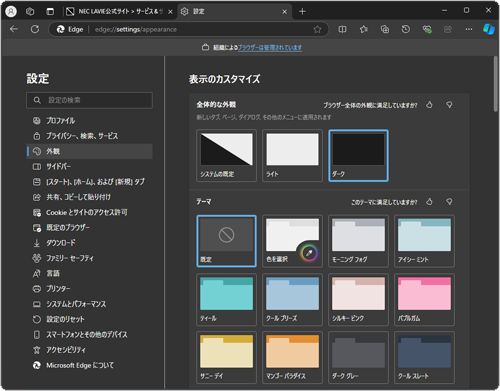Screen dimensions: 500x391
Task: Apply バブルガム theme
Action: point(424,300)
